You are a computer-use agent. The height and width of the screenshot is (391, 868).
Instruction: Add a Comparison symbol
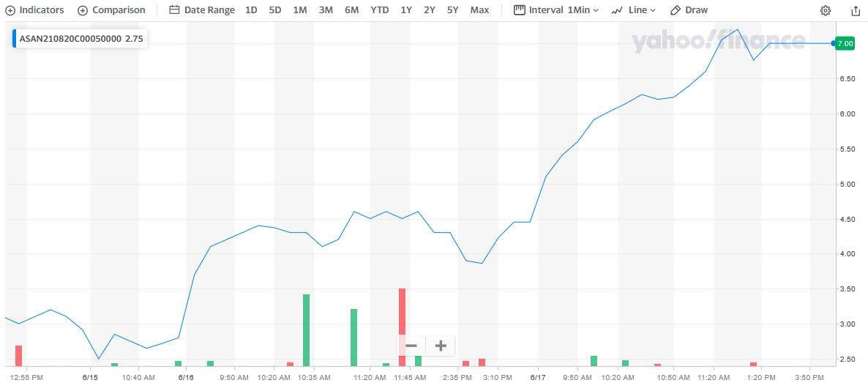pyautogui.click(x=111, y=10)
